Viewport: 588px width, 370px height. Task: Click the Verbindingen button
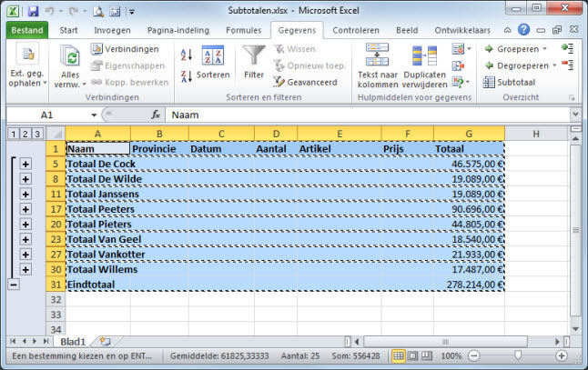[x=125, y=49]
